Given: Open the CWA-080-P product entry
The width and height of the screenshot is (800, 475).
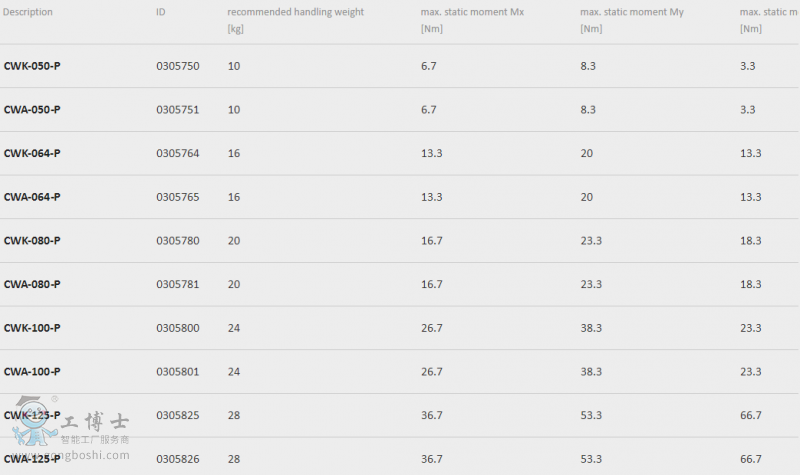Looking at the screenshot, I should point(32,284).
